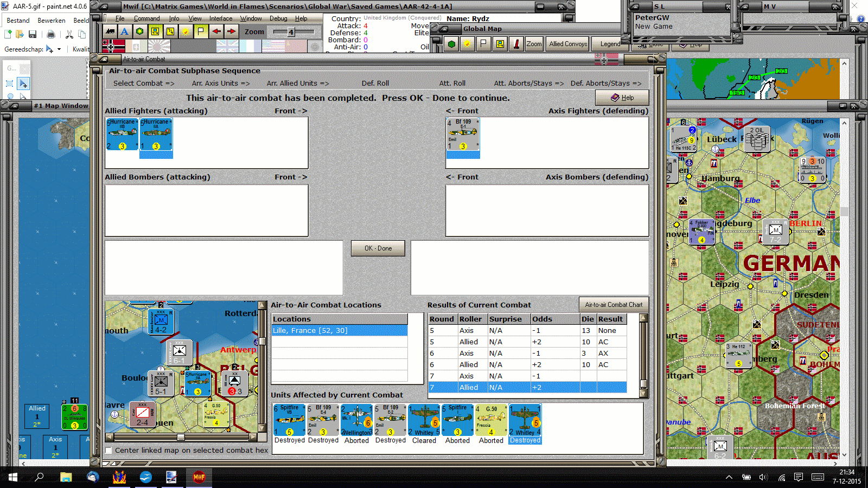Click the green hexagon icon in main toolbar

coord(140,31)
